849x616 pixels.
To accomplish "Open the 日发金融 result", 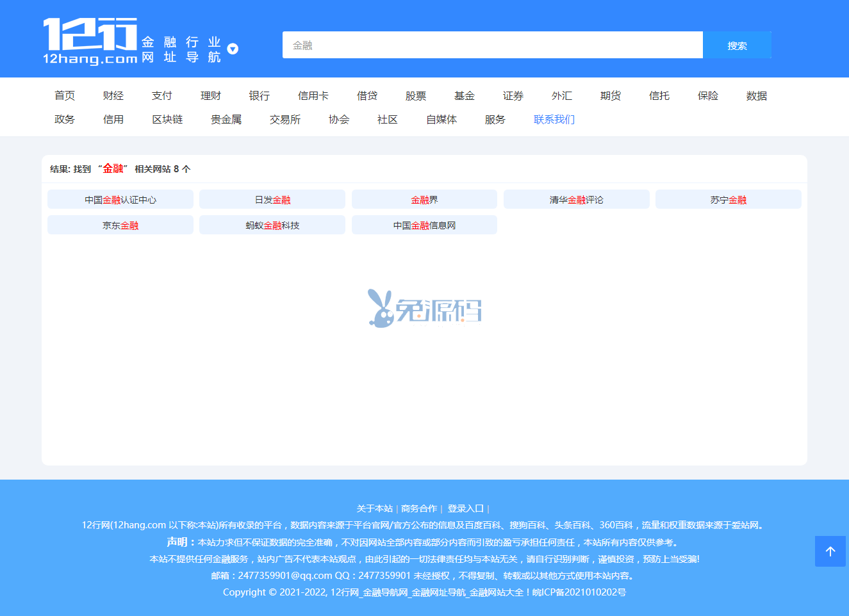I will [272, 199].
